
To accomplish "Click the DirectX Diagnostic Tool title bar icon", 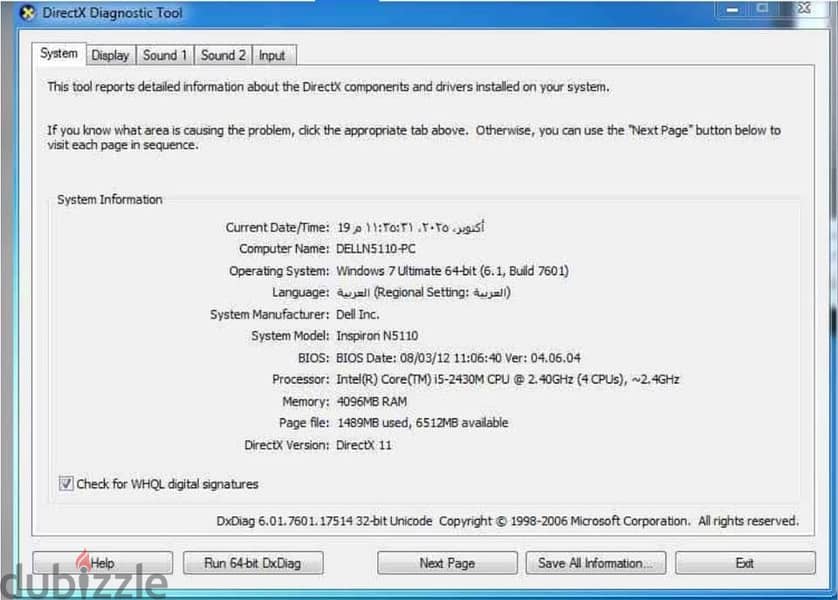I will click(x=27, y=13).
